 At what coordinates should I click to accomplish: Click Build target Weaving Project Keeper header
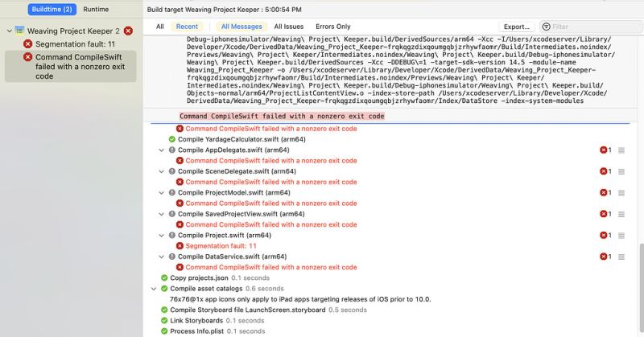coord(225,10)
